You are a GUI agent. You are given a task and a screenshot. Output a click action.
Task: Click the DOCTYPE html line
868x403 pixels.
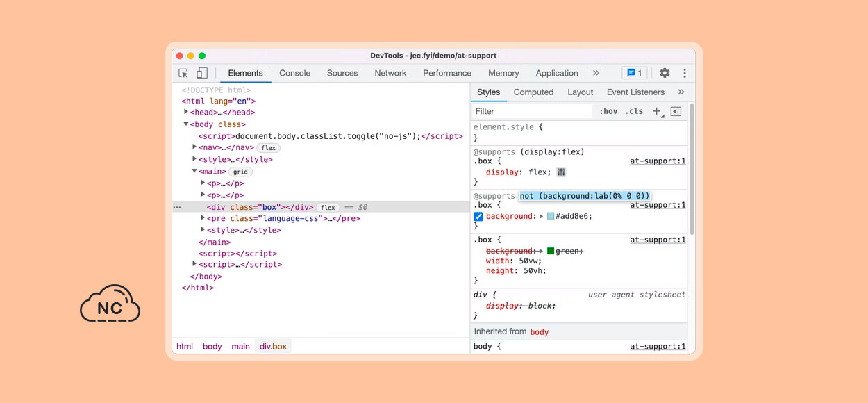216,90
